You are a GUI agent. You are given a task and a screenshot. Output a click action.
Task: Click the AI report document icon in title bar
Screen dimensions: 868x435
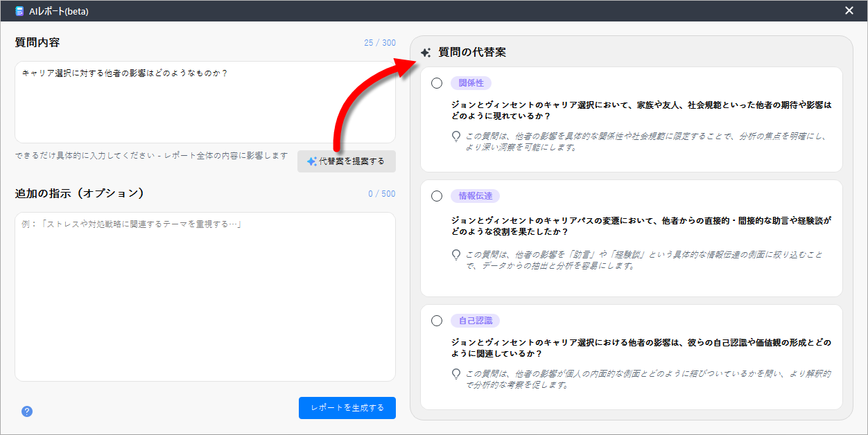coord(19,11)
